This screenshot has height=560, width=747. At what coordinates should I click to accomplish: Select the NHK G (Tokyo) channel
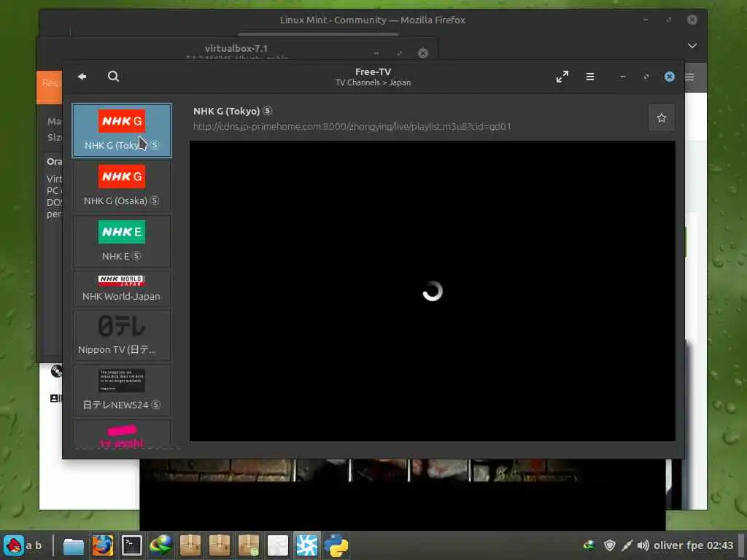pyautogui.click(x=122, y=131)
